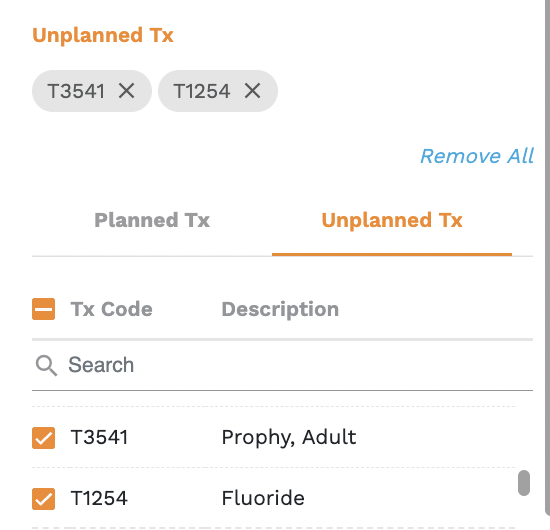
Task: Click the Remove All link
Action: point(477,156)
